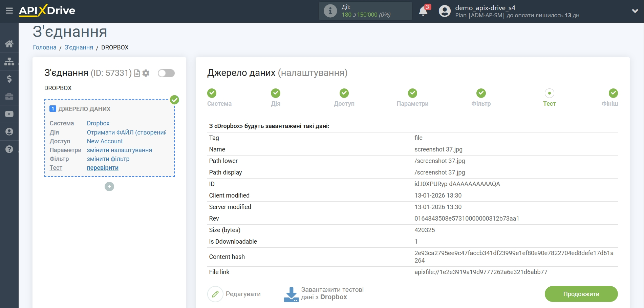Open the sidebar hamburger menu
644x308 pixels.
point(9,11)
